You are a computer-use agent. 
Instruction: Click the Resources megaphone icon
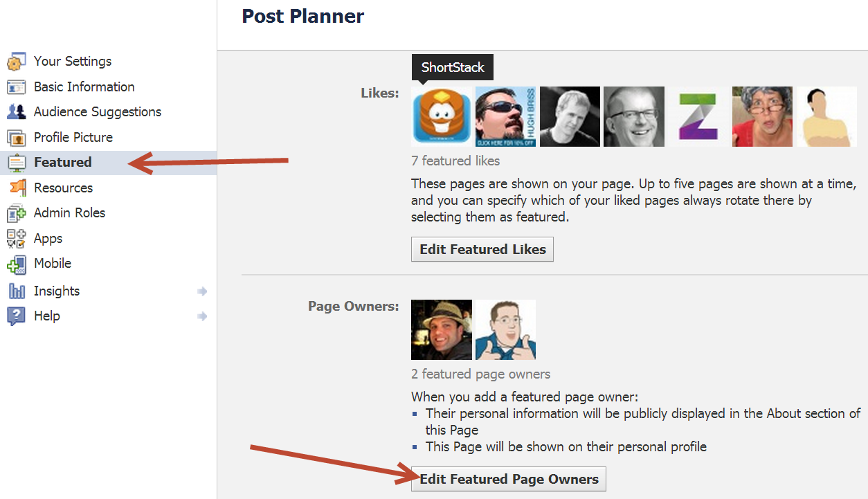tap(16, 188)
